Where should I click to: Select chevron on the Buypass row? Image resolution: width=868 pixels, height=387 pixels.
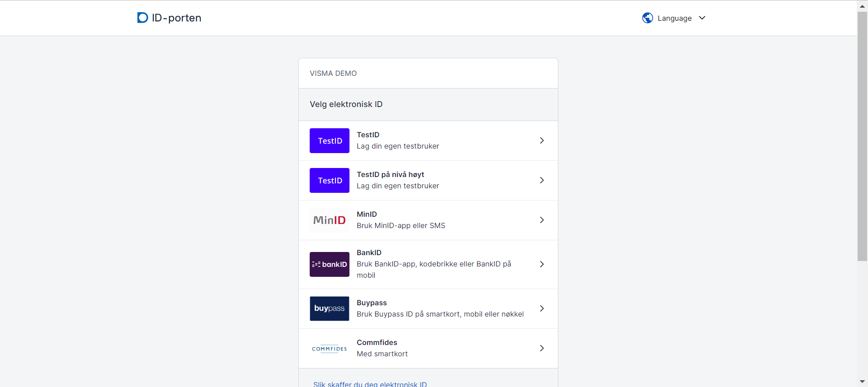pos(542,308)
